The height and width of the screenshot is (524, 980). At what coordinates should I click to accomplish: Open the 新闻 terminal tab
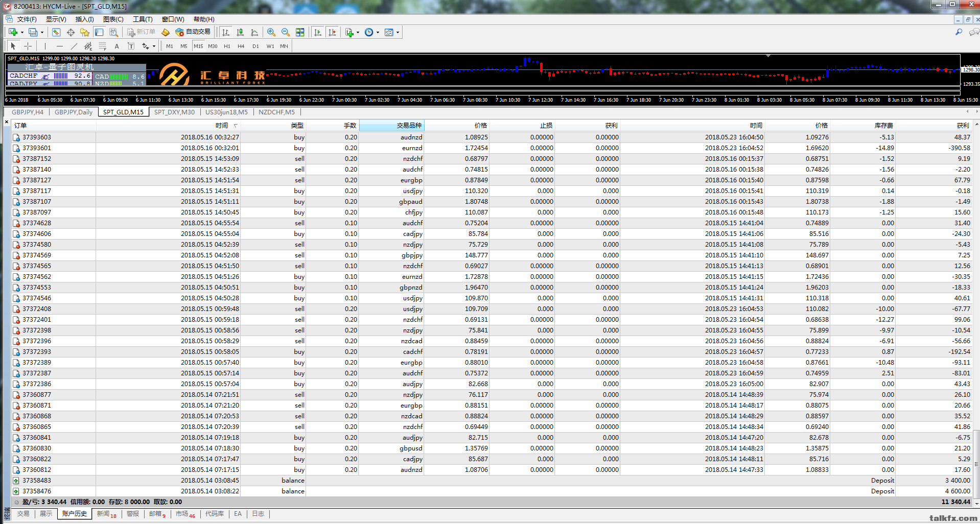tap(106, 514)
